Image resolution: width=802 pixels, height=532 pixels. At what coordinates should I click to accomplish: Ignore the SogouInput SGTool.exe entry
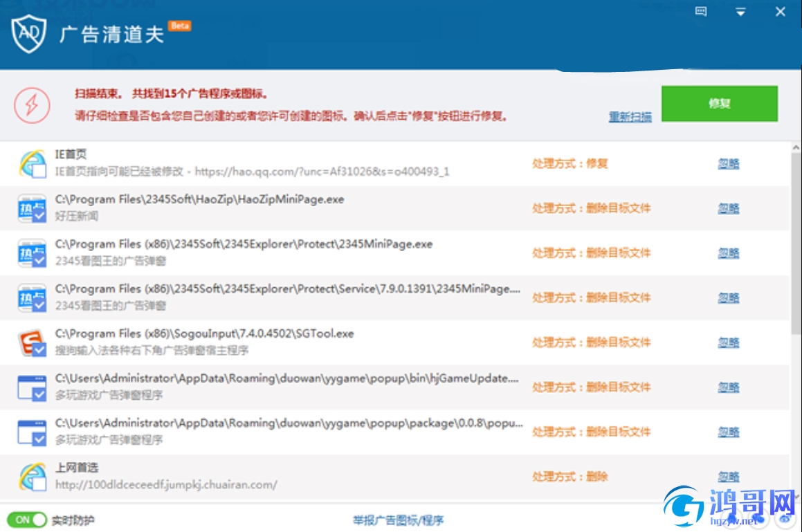tap(729, 342)
